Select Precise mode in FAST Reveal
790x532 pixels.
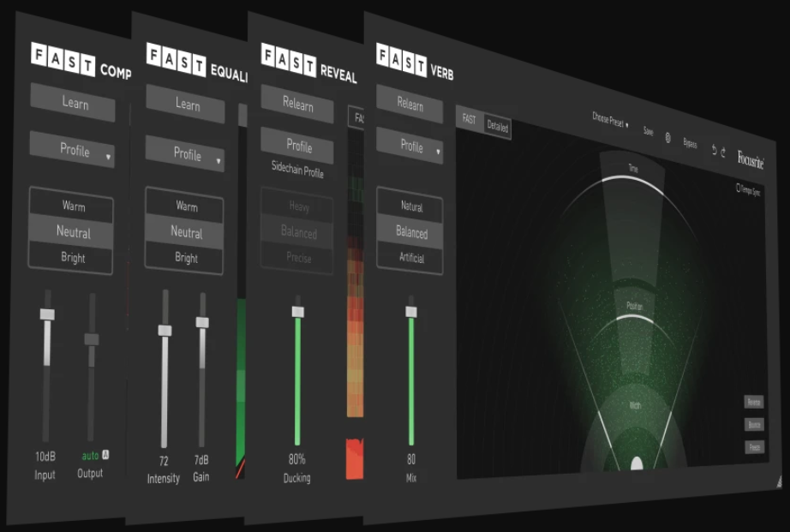(x=297, y=258)
